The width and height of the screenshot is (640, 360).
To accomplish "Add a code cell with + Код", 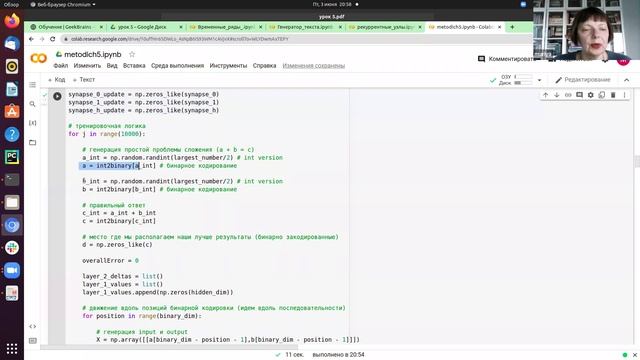I will point(56,80).
